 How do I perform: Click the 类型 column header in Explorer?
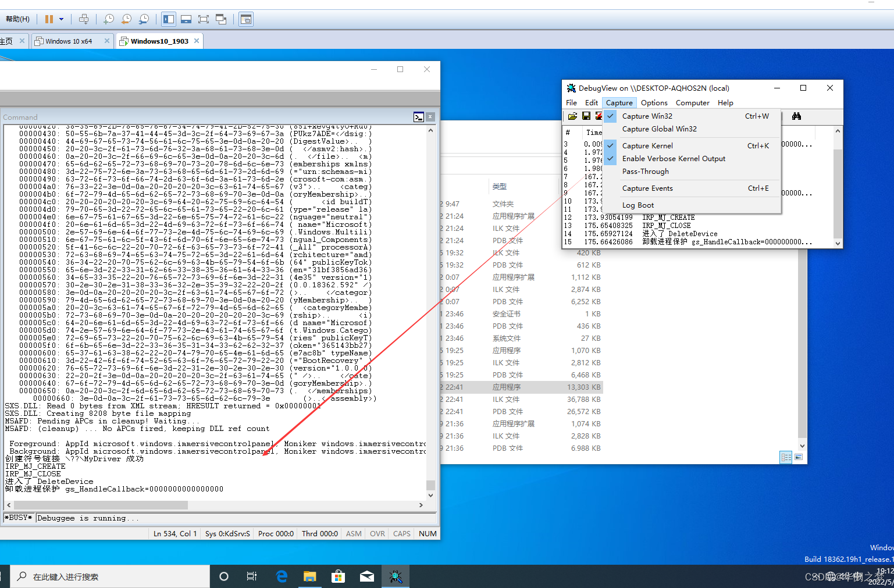[500, 186]
